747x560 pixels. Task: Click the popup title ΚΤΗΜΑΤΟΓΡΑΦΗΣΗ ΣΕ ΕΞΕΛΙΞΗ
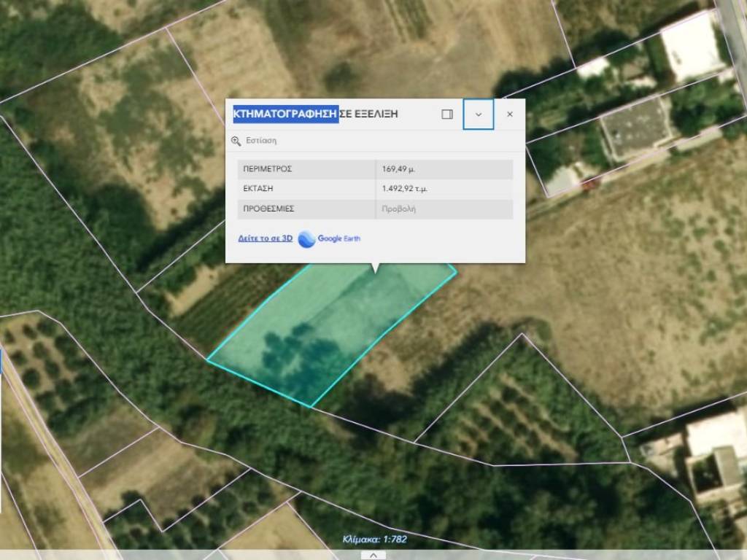pos(316,114)
